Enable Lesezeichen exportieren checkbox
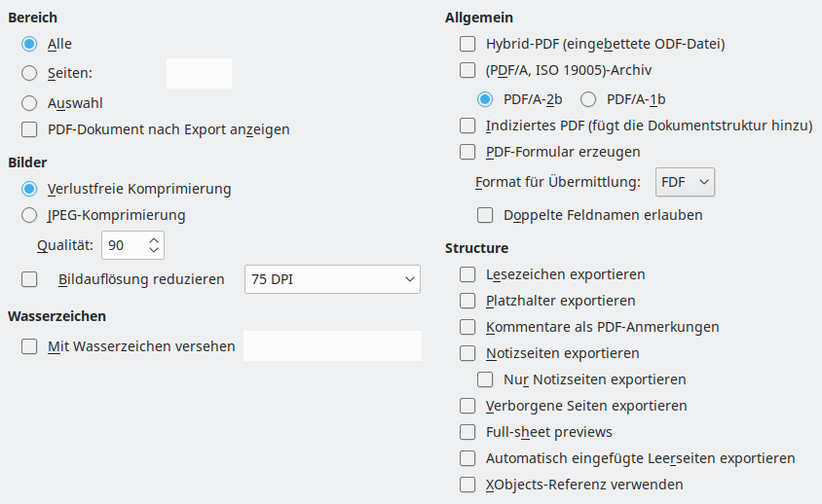 point(467,274)
